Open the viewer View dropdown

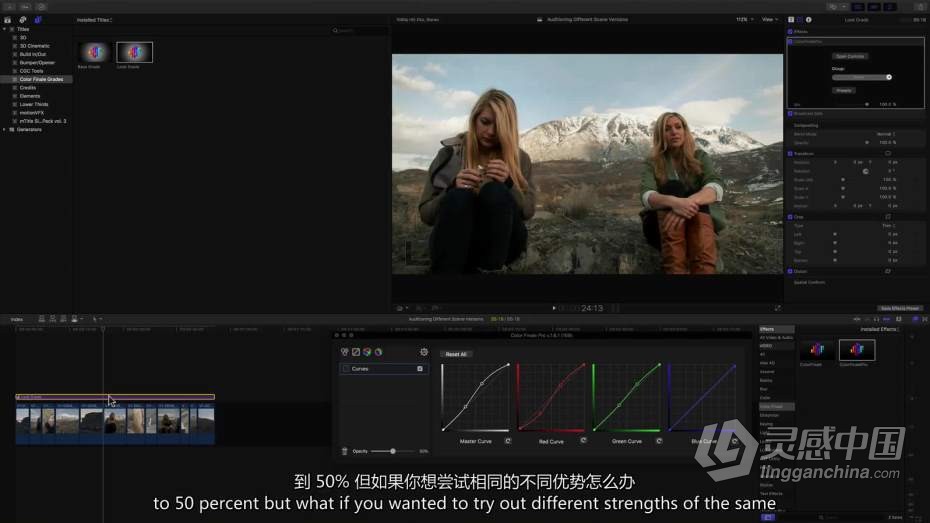[770, 20]
